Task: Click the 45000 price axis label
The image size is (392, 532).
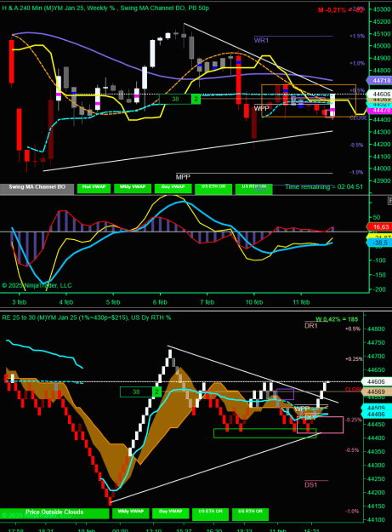Action: click(x=382, y=46)
